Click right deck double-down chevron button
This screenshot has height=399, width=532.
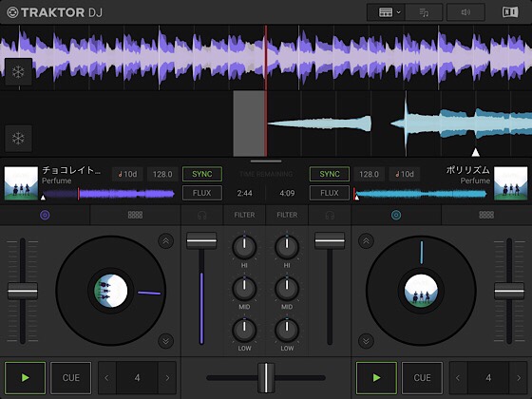pos(366,341)
